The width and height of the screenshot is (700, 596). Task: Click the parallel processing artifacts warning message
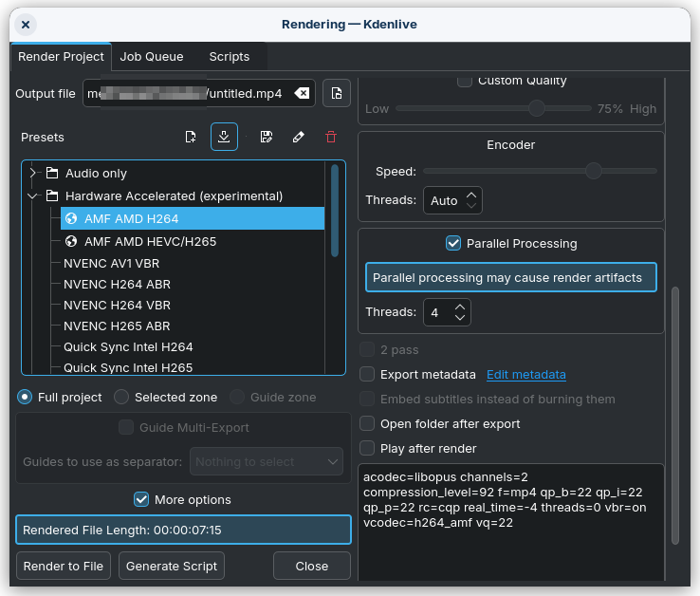(510, 277)
